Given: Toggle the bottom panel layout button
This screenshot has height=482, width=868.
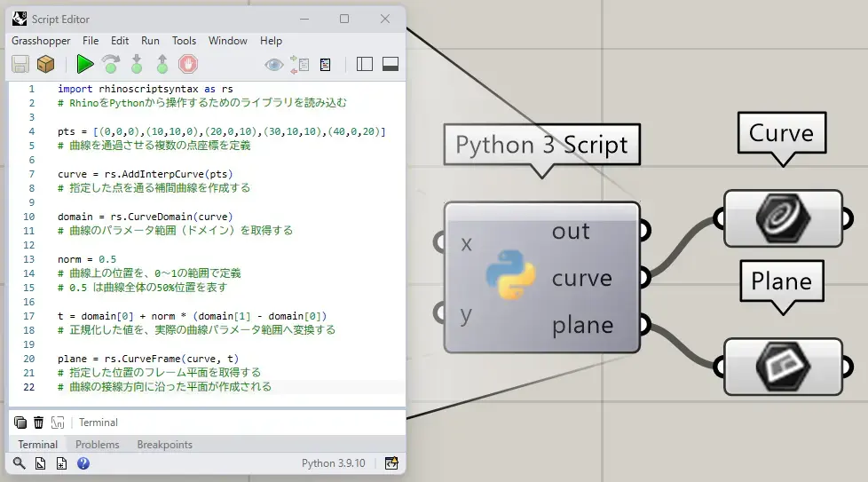Looking at the screenshot, I should [x=391, y=64].
